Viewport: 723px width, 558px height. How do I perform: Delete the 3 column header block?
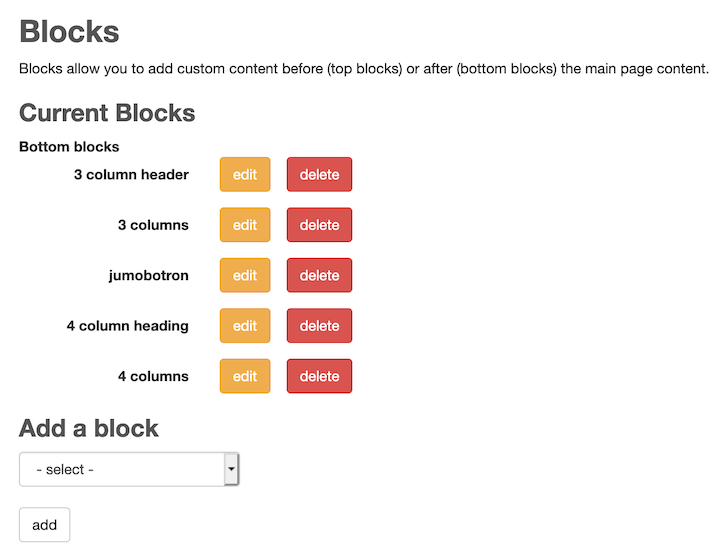319,174
